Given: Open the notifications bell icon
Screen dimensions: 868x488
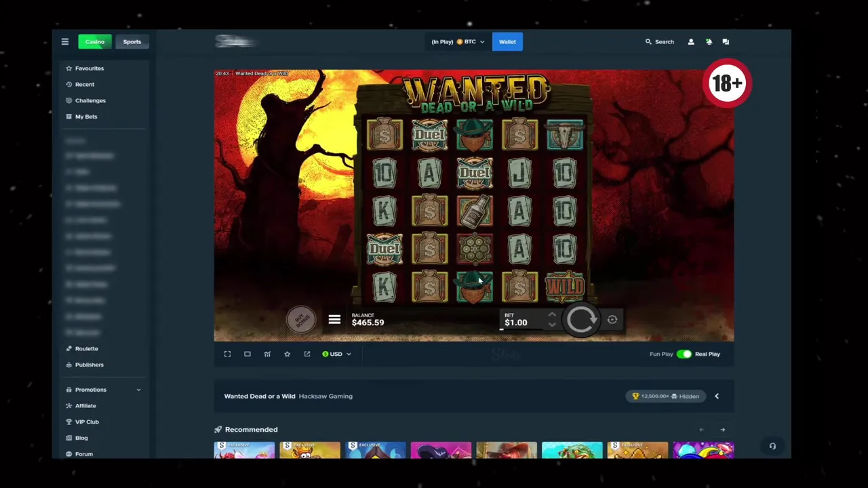Looking at the screenshot, I should pyautogui.click(x=709, y=42).
